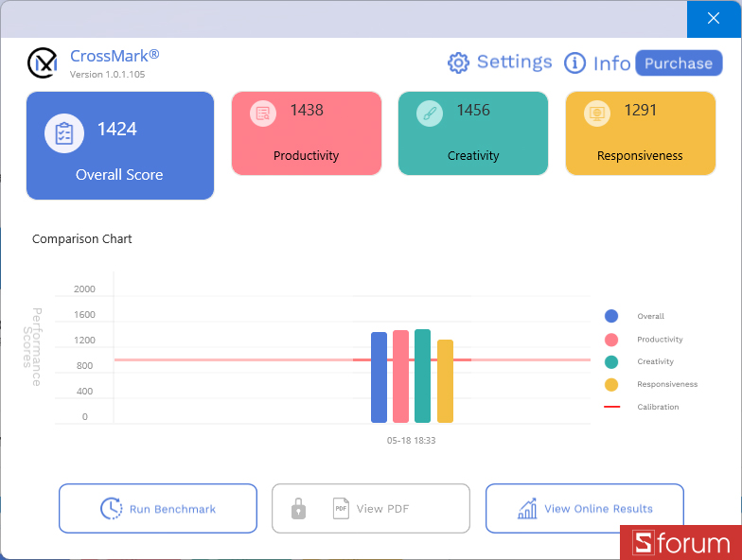Viewport: 742px width, 560px height.
Task: Click the Overall Score clipboard icon
Action: click(64, 133)
